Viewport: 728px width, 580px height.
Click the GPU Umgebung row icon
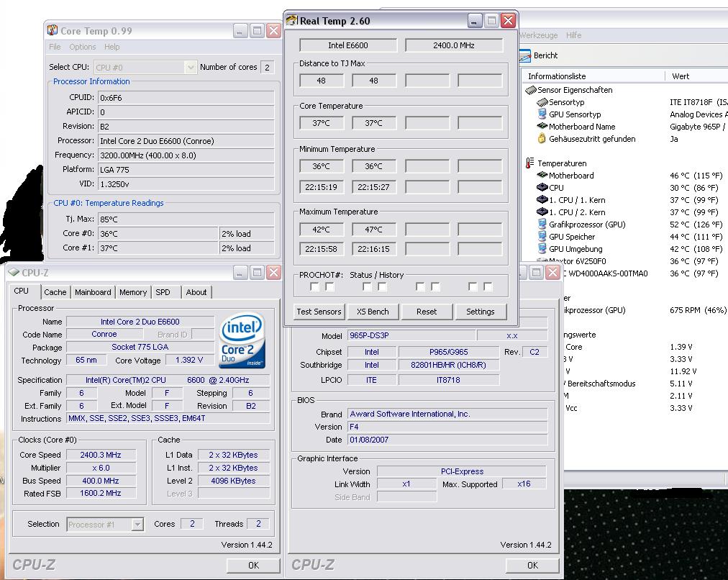pyautogui.click(x=542, y=248)
